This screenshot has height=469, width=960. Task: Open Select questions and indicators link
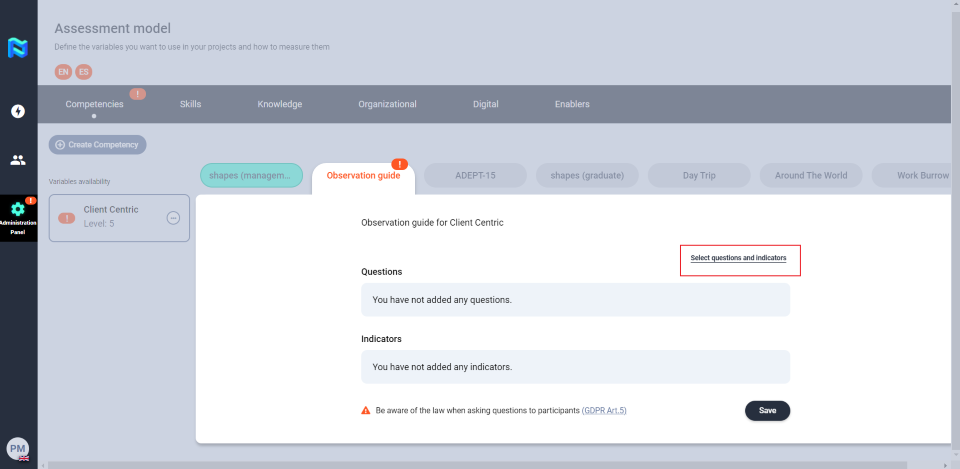[738, 258]
